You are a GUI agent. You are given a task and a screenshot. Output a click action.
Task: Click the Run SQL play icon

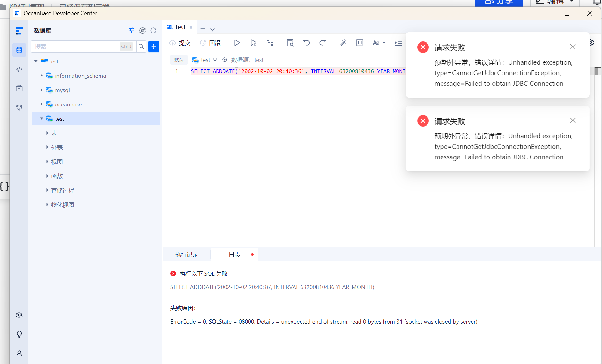237,43
